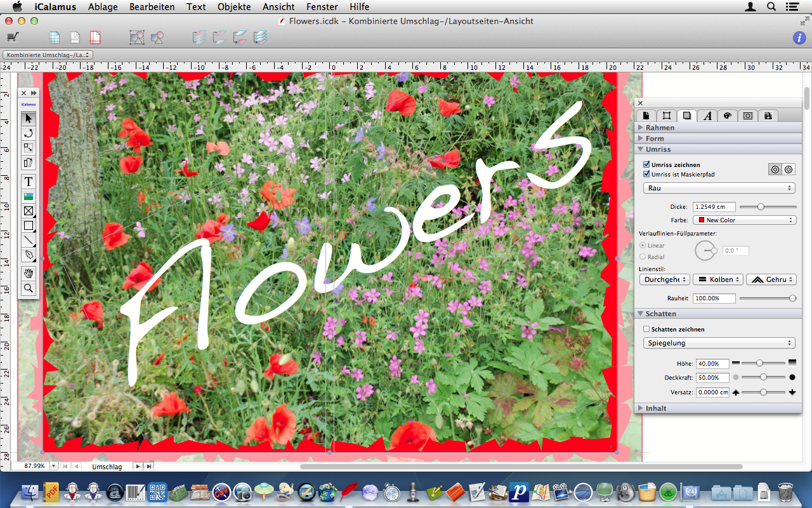Click the shopping cart toolbar icon
The height and width of the screenshot is (508, 812).
click(12, 37)
